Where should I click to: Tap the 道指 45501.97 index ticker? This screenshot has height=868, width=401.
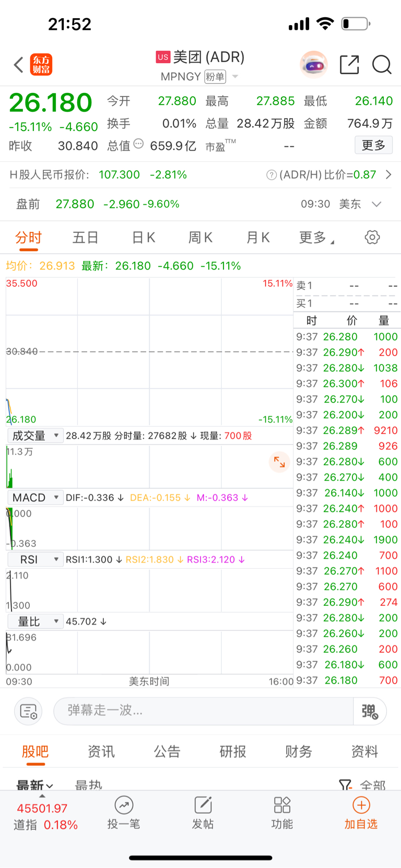click(x=45, y=817)
